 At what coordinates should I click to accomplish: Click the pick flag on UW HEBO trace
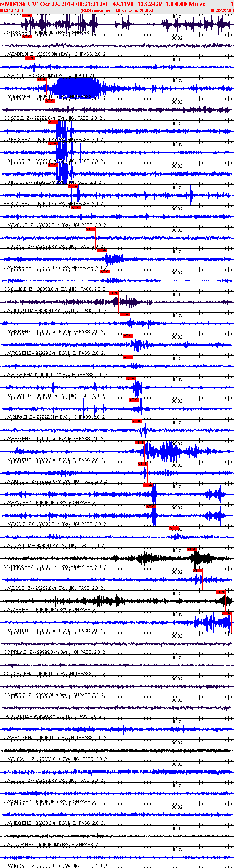(113, 293)
